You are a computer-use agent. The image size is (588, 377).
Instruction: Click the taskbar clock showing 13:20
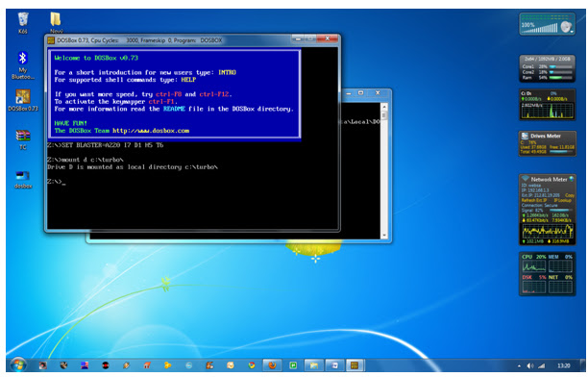pos(564,365)
